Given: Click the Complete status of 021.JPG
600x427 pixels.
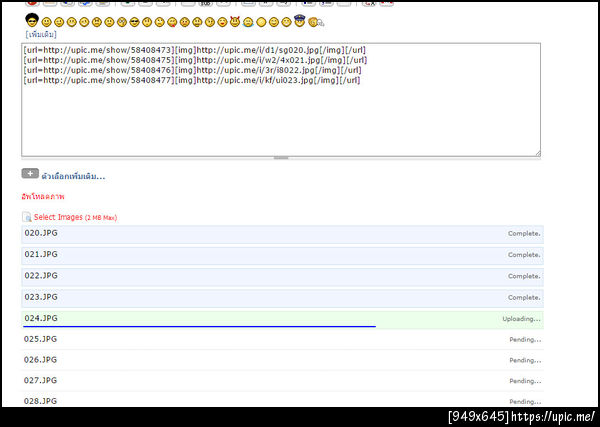Looking at the screenshot, I should (x=524, y=255).
